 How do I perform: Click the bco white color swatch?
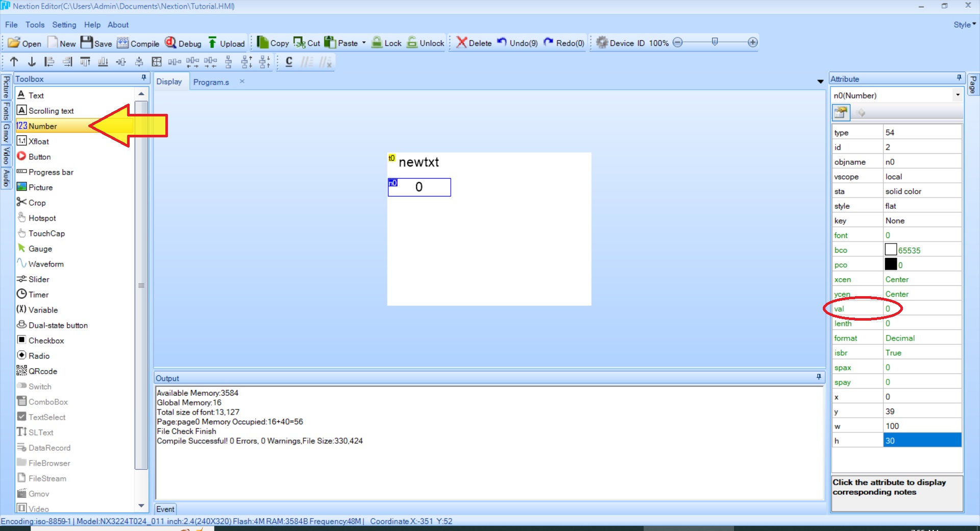tap(891, 250)
